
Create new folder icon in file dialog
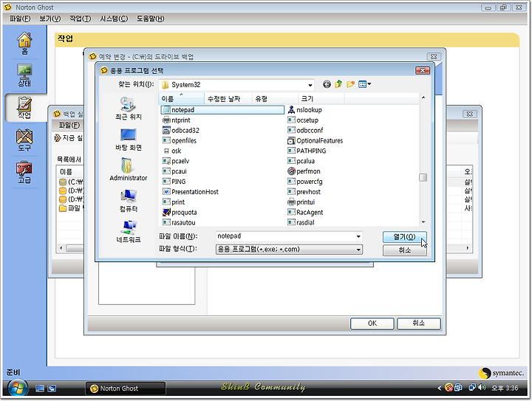(x=350, y=84)
